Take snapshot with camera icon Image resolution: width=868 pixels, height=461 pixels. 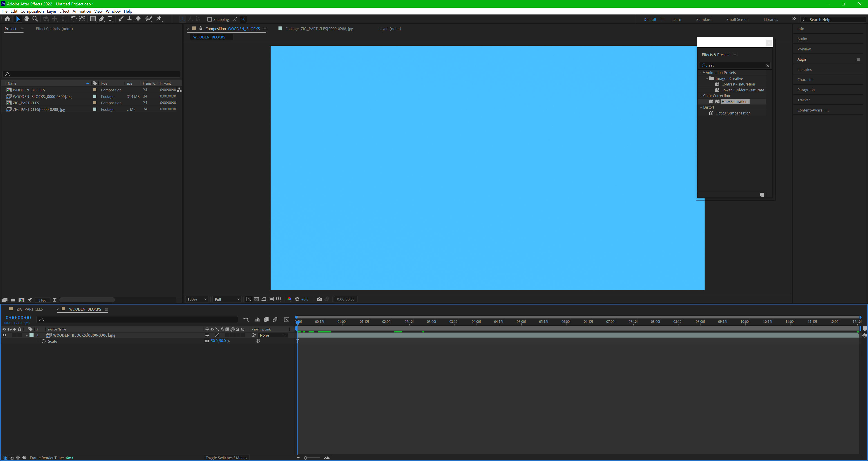click(319, 299)
